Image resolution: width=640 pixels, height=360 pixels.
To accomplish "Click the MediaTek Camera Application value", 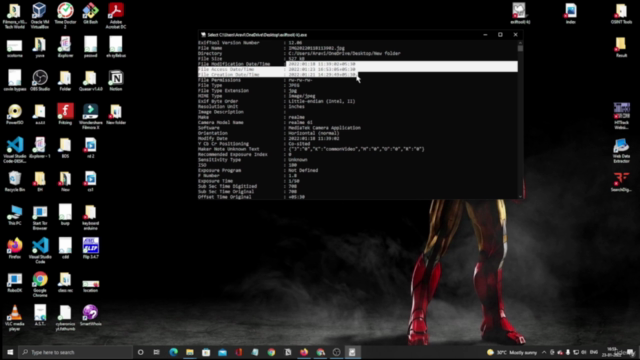I will (x=324, y=128).
